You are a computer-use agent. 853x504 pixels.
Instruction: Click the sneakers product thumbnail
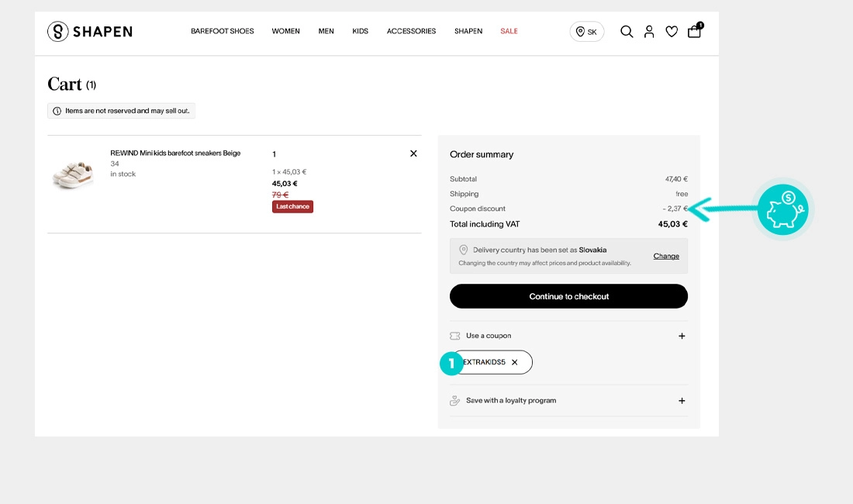click(x=73, y=174)
